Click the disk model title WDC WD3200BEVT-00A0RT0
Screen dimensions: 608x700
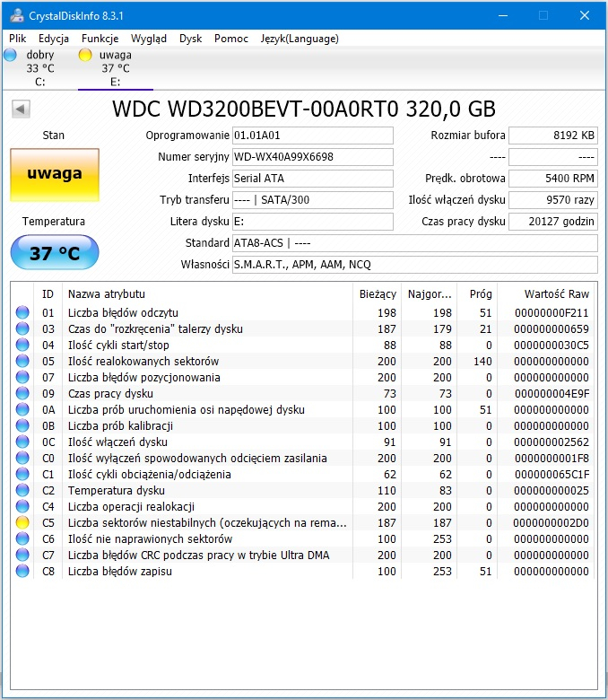304,109
